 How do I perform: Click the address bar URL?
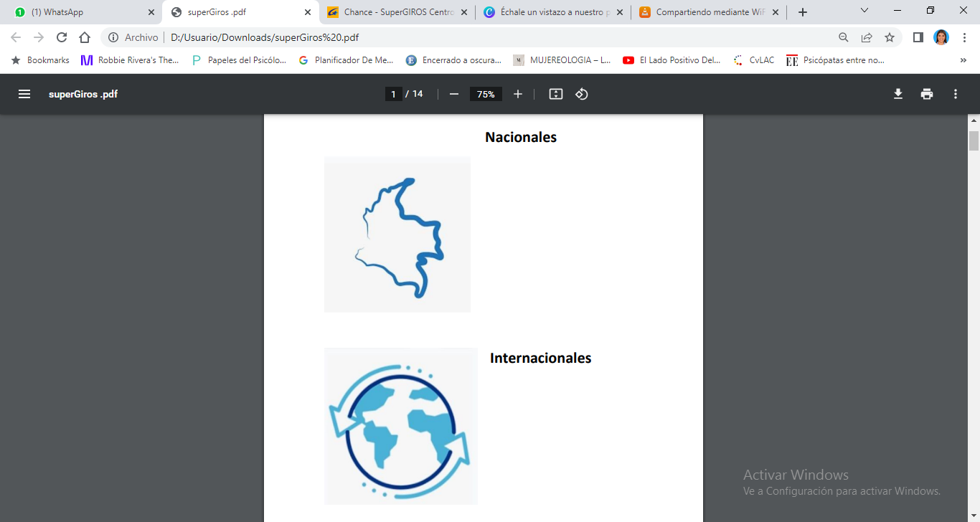pos(265,37)
